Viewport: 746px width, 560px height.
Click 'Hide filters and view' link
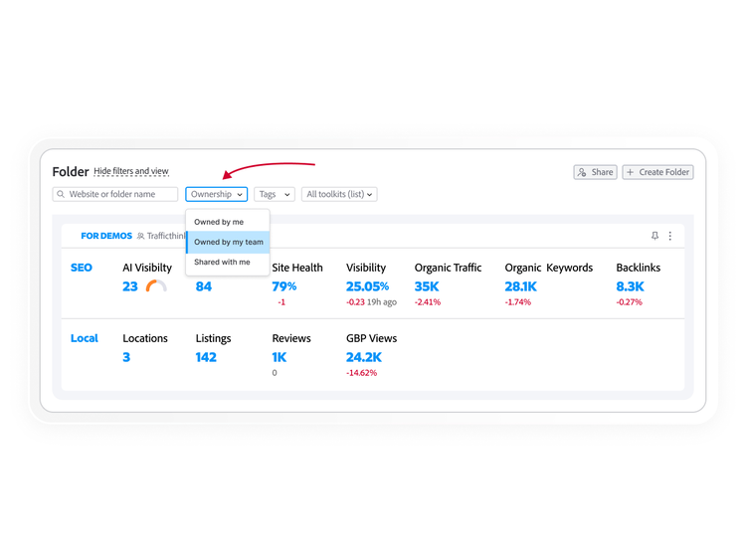pos(131,171)
